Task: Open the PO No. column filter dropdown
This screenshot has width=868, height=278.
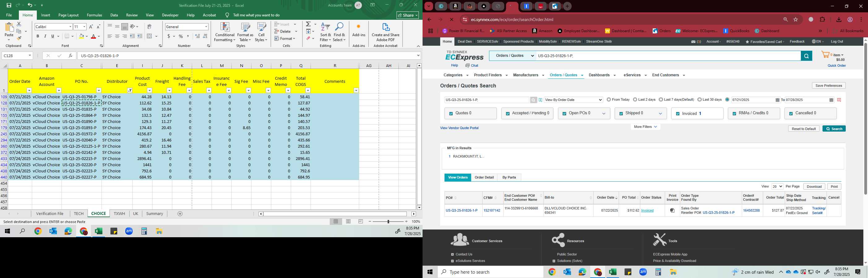Action: click(99, 91)
